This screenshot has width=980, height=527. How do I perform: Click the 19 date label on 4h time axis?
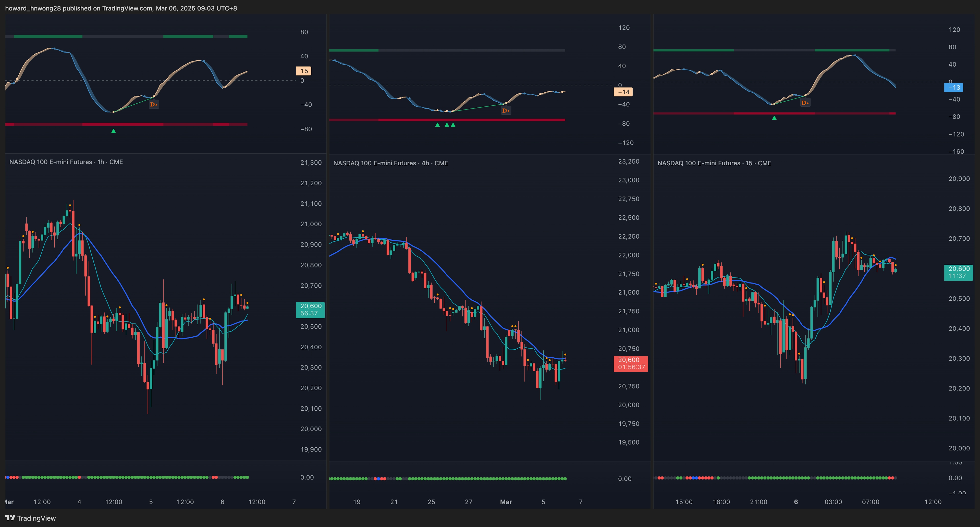pos(357,502)
